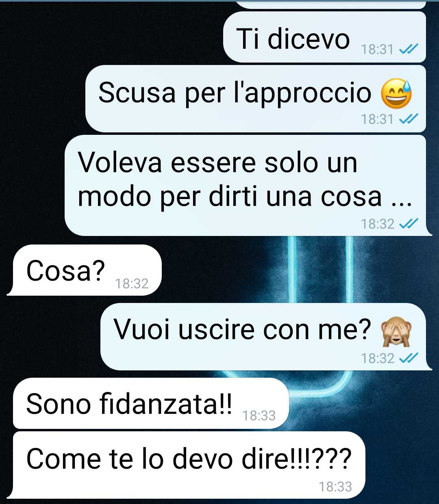Screen dimensions: 439x504
Task: Select the received 'Cosa?' message
Action: pyautogui.click(x=85, y=270)
